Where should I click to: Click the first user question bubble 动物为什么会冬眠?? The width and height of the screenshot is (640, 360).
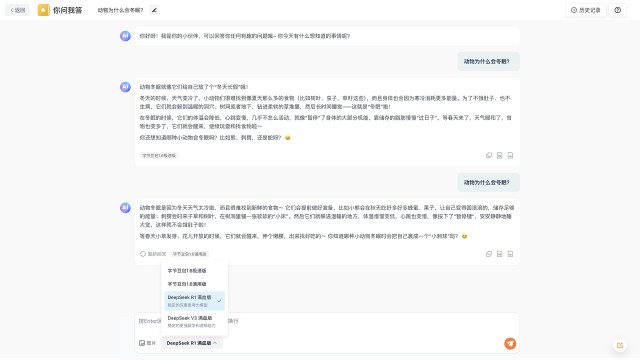pos(488,62)
